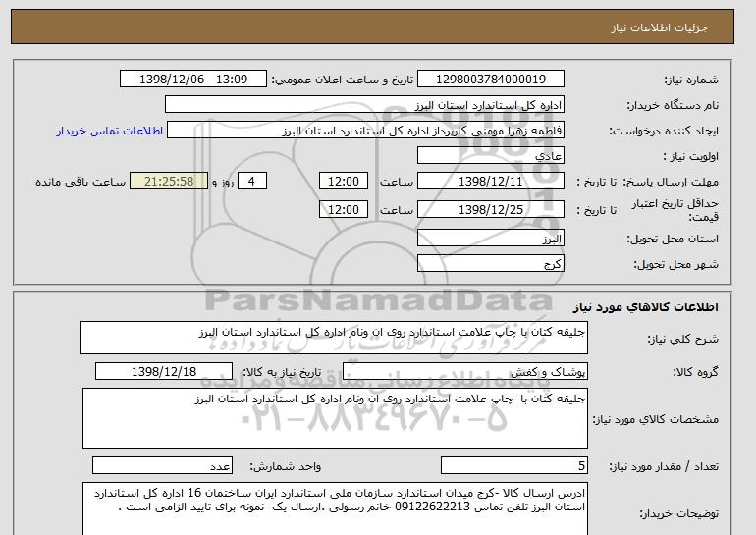Viewport: 756px width, 535px height.
Task: Click the label اولویت نیاز
Action: 691,156
